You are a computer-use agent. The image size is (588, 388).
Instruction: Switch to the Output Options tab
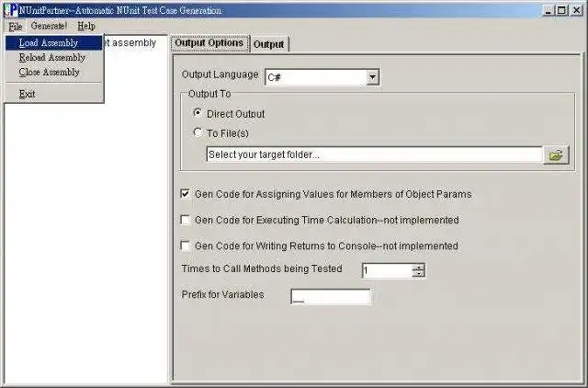(209, 43)
